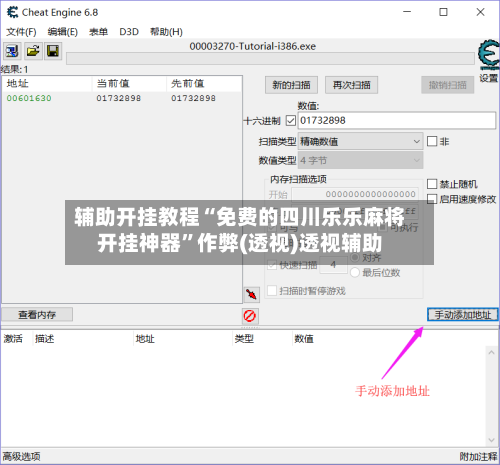
Task: Click the Cheat Engine title bar icon
Action: click(x=13, y=12)
